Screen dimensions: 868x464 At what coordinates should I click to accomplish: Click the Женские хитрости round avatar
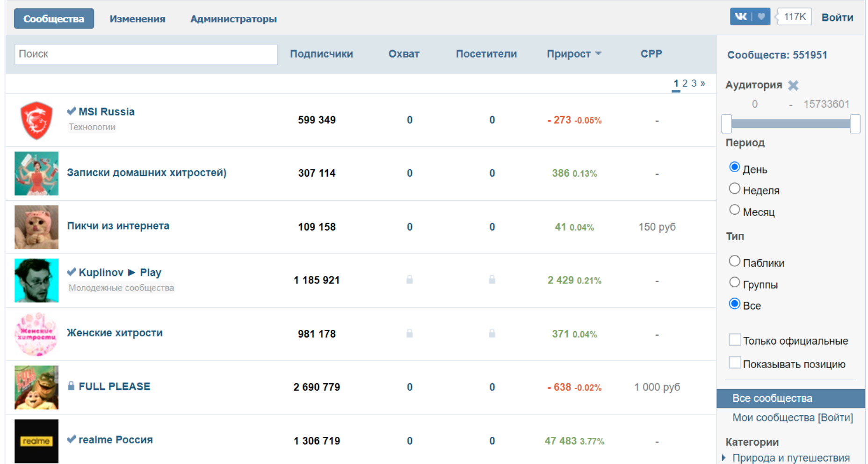[36, 334]
